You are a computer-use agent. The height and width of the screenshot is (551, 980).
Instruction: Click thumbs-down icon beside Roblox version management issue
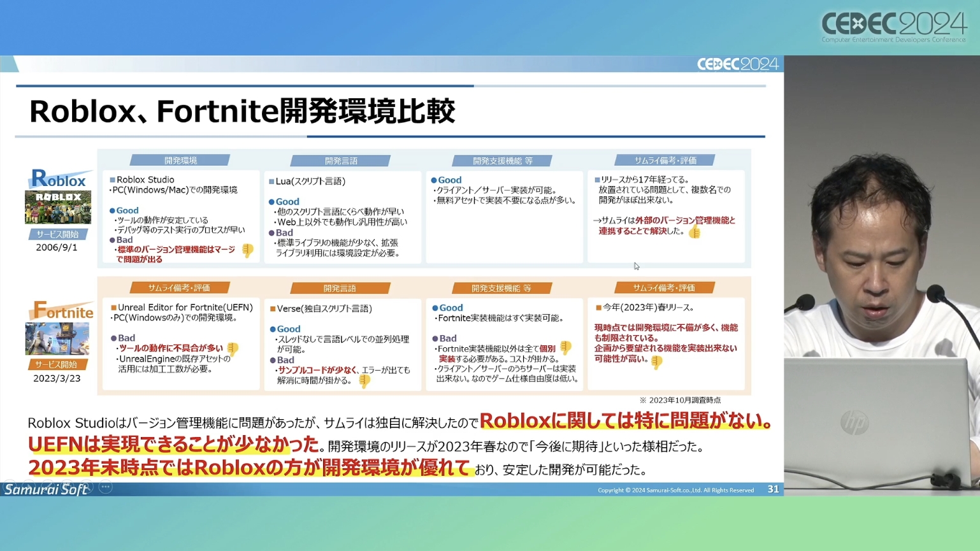(247, 250)
